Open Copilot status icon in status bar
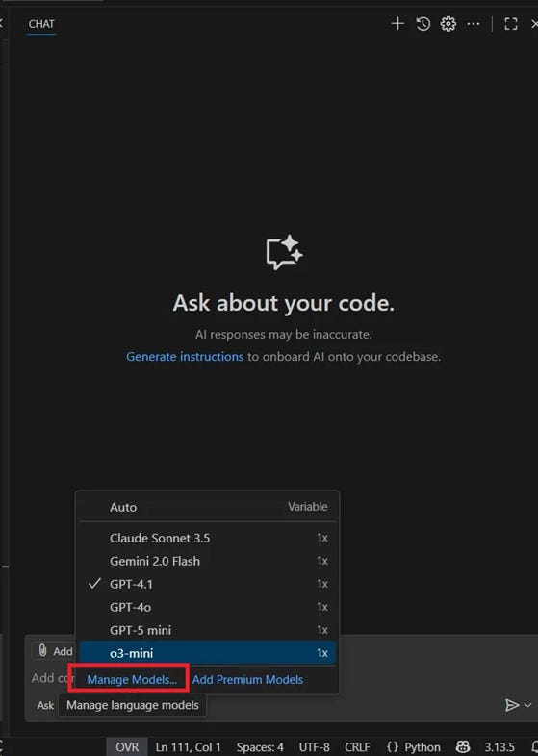This screenshot has width=538, height=756. [x=463, y=746]
